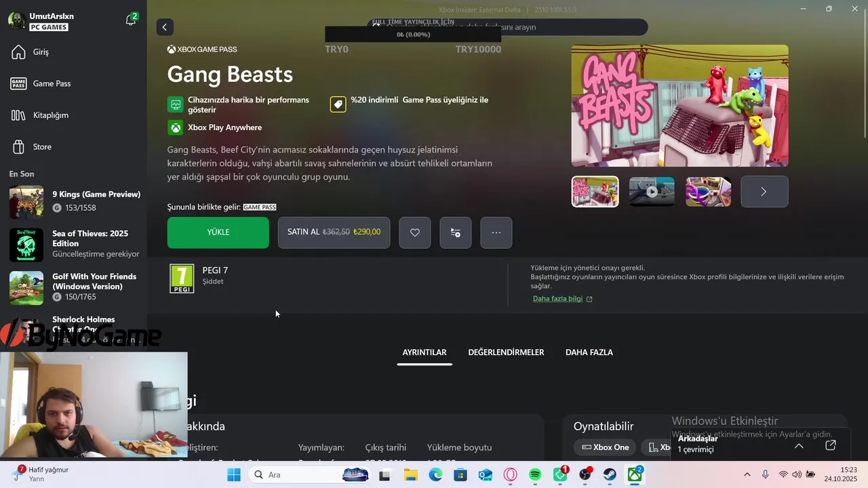Click the discount tag icon
The image size is (868, 488).
[338, 104]
